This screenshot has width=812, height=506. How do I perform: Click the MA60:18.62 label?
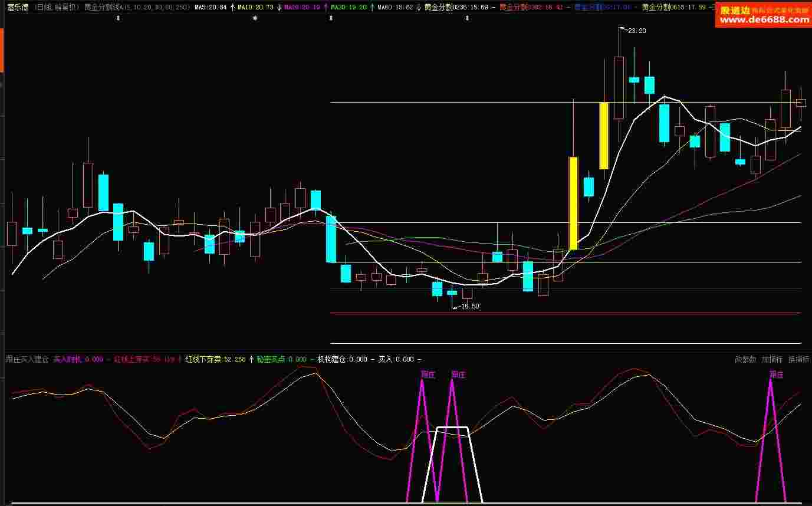[x=395, y=7]
